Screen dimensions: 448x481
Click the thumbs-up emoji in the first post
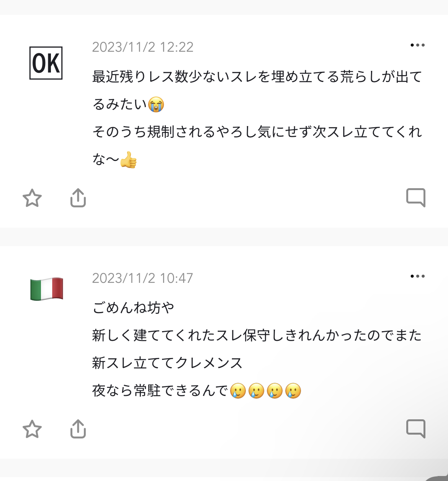point(129,160)
